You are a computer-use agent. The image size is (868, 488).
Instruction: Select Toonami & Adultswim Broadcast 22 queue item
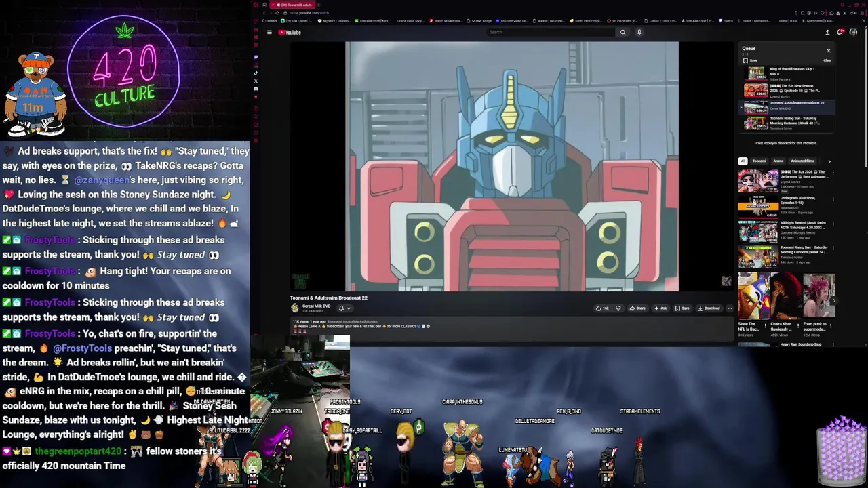pos(787,106)
